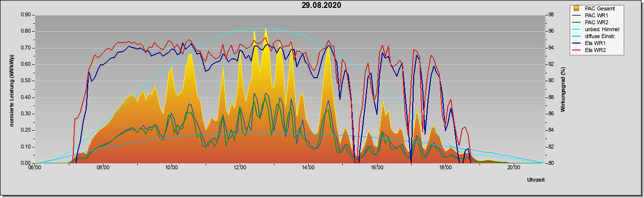Screen dimensions: 644x198
Task: Click the 0.30 power axis value
Action: tap(26, 114)
